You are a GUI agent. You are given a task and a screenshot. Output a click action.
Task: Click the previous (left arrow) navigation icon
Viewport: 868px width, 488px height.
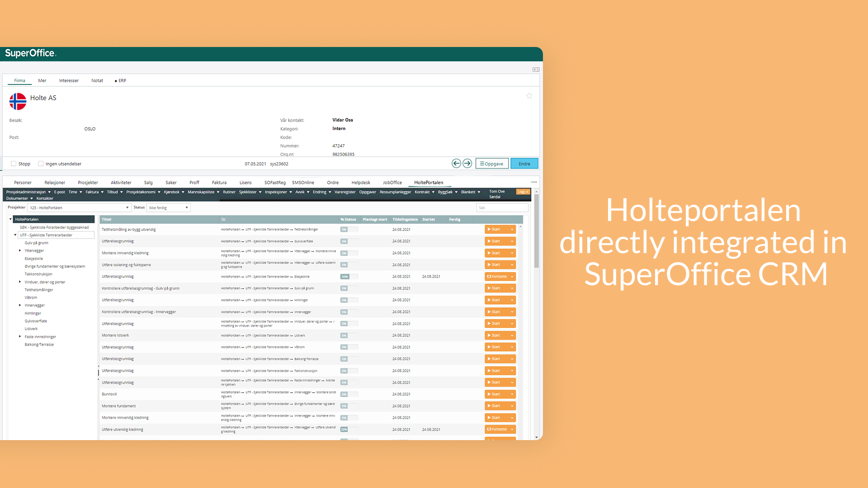pyautogui.click(x=456, y=164)
